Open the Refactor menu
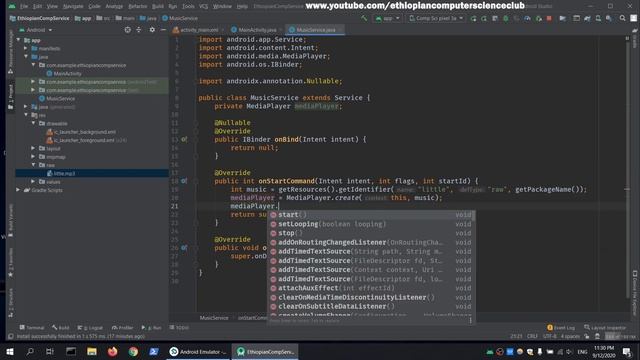The height and width of the screenshot is (360, 640). coord(138,6)
